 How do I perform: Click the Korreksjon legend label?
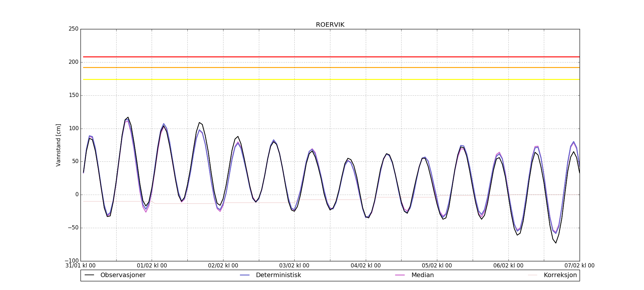tap(560, 275)
